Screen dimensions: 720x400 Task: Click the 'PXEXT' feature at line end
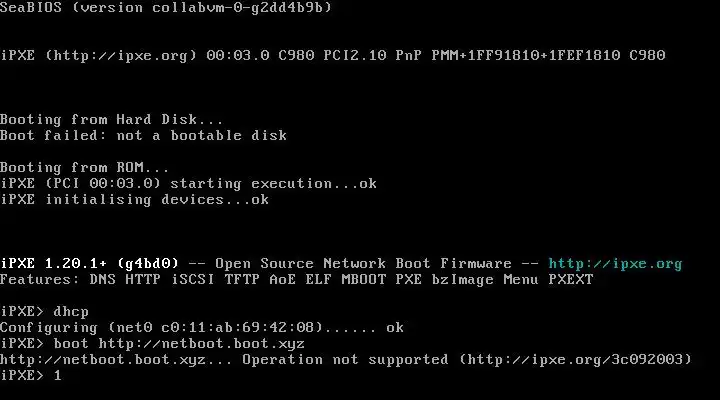(x=570, y=280)
